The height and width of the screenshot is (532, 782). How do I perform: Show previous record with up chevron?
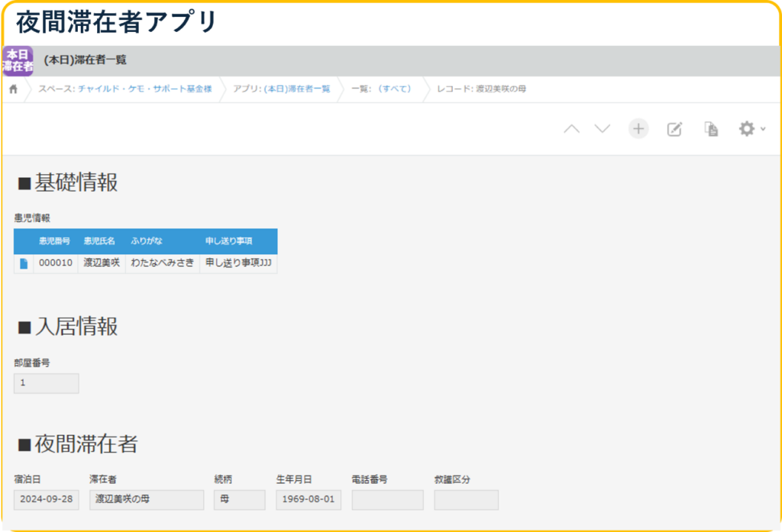click(x=571, y=129)
